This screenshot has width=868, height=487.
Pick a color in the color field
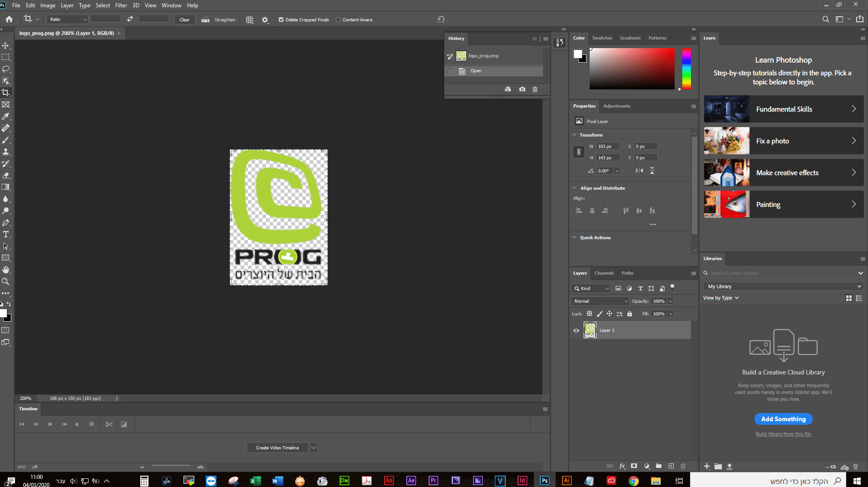632,69
